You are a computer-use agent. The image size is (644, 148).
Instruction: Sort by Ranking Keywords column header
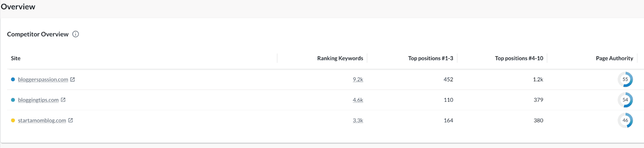340,58
